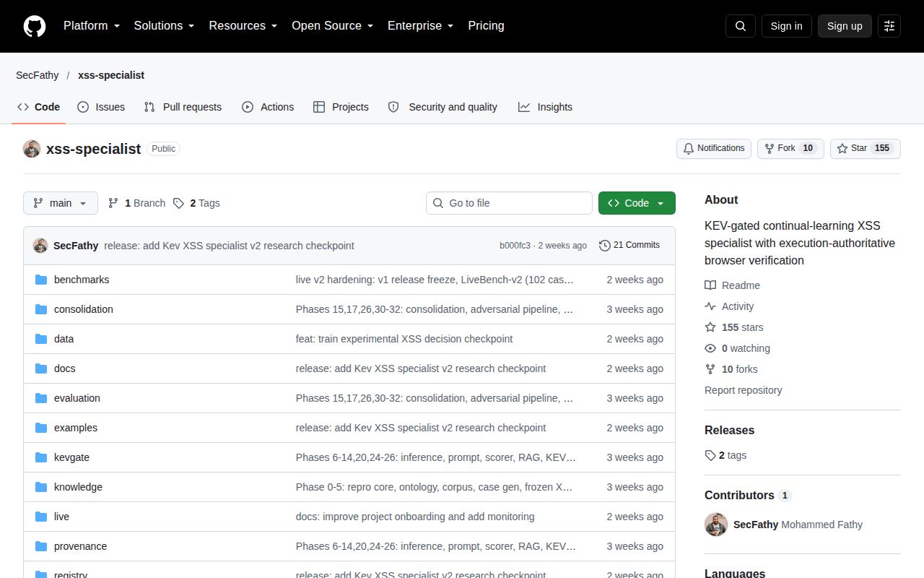Click the Sign up button

click(845, 26)
